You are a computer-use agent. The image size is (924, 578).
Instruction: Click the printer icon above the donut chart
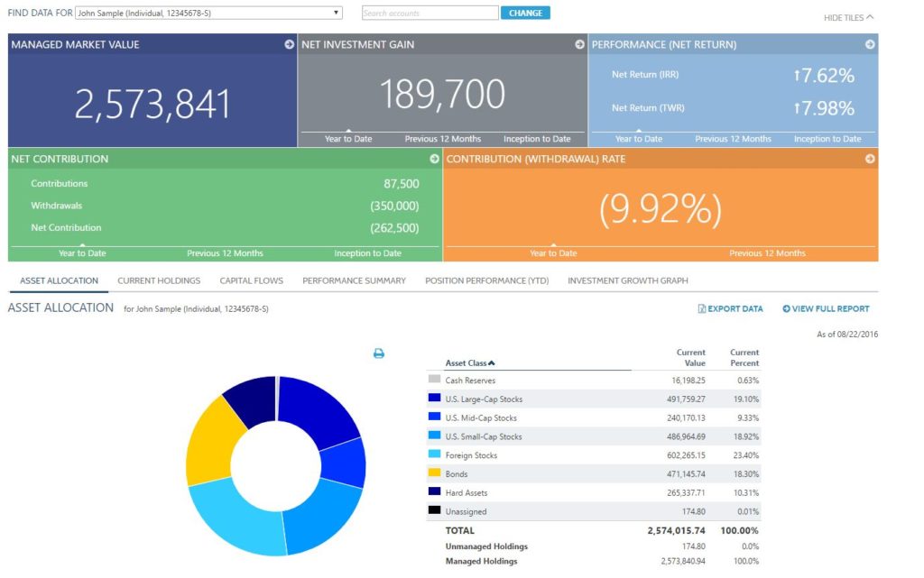[379, 353]
